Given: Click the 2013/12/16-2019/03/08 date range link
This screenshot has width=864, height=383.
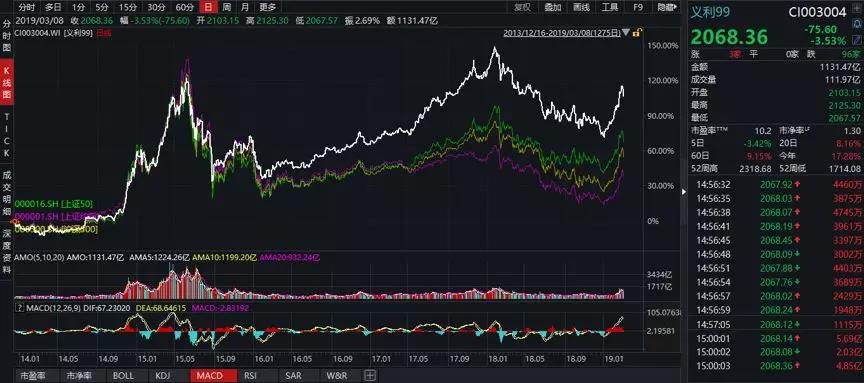Looking at the screenshot, I should point(562,33).
